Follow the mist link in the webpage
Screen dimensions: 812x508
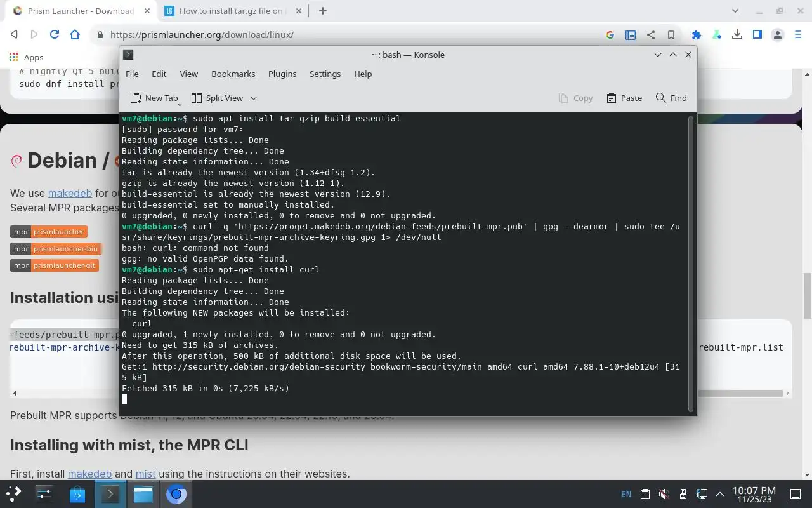(145, 474)
